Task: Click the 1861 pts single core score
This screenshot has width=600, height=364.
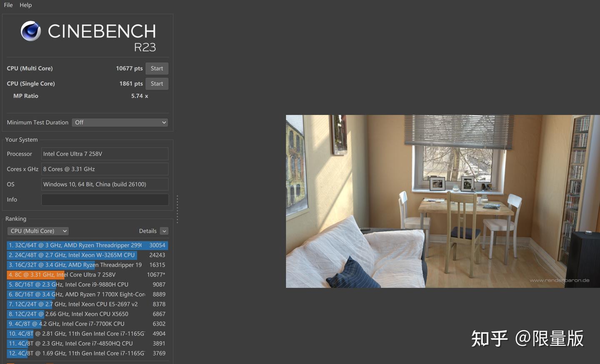Action: [x=131, y=84]
